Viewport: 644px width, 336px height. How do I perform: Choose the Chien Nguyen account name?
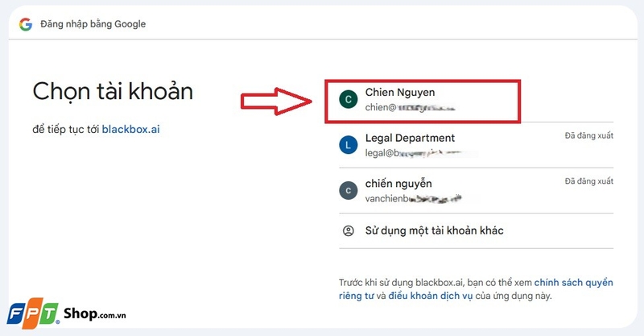400,93
